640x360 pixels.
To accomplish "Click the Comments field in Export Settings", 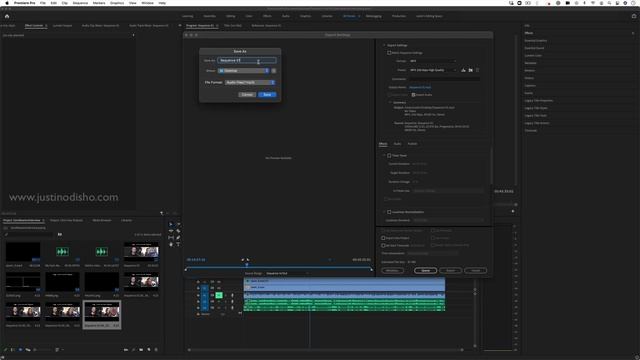I will tap(444, 79).
